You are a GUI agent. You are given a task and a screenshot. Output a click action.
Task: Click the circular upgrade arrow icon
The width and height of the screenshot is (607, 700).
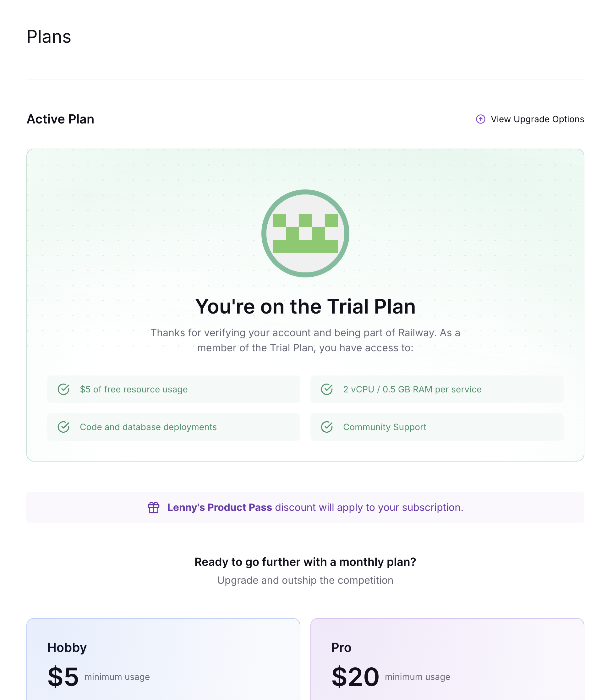481,119
